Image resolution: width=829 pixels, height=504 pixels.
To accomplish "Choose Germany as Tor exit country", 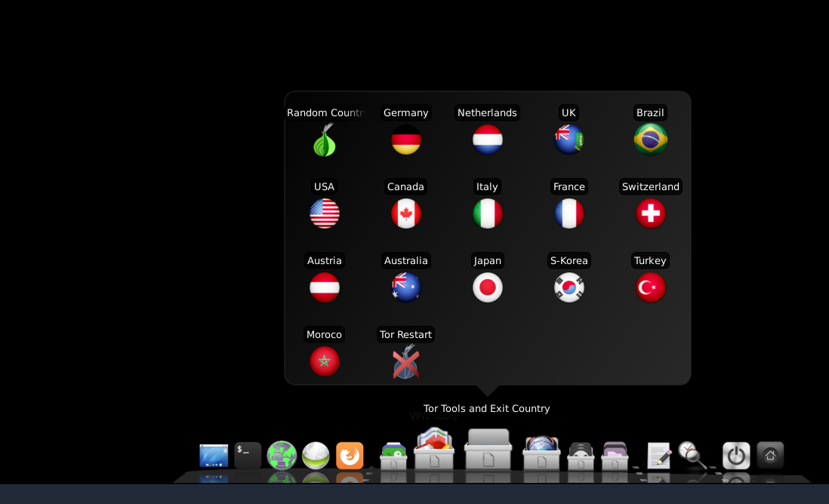I will pyautogui.click(x=406, y=140).
